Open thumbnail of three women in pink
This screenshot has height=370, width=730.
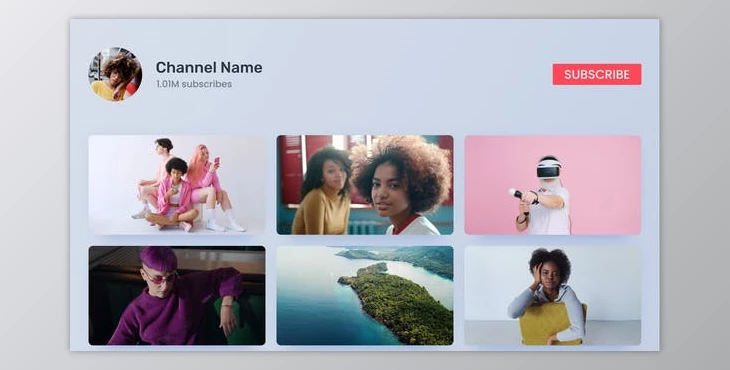pos(177,185)
